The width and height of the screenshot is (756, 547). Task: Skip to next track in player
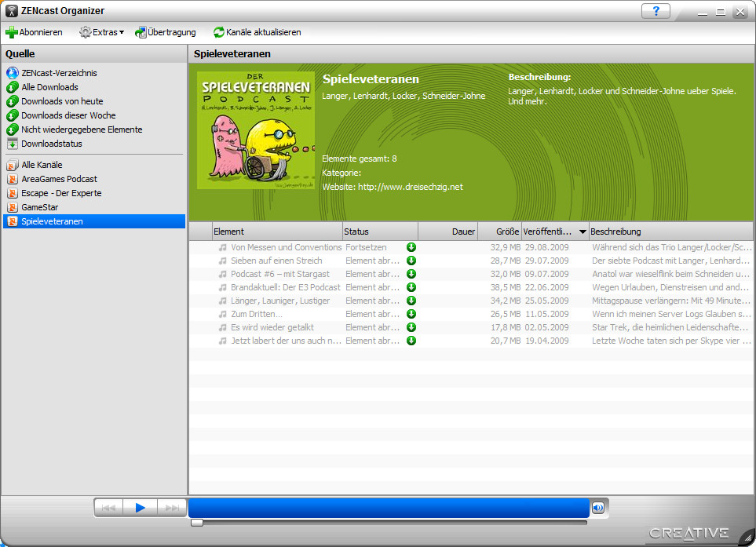tap(172, 508)
